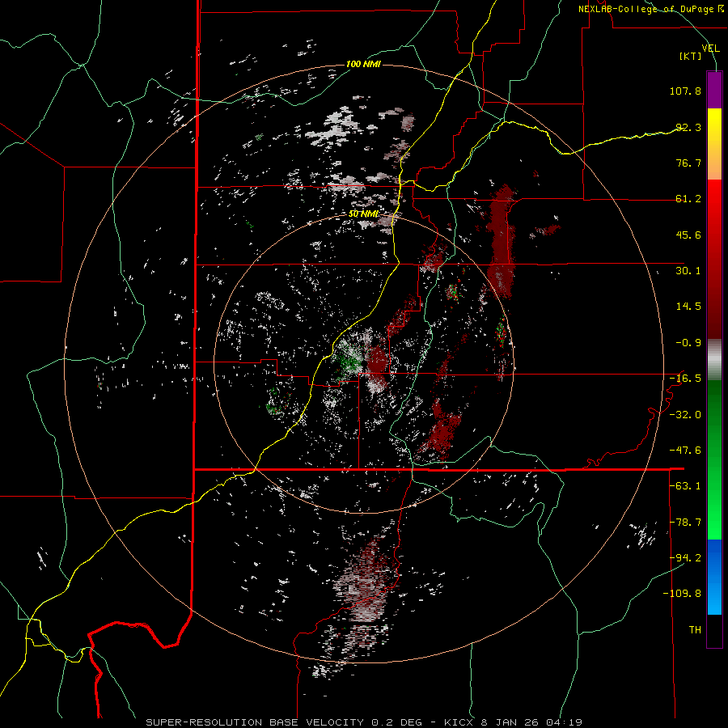Image resolution: width=728 pixels, height=728 pixels.
Task: Click the 100 NMI range ring label
Action: [363, 64]
